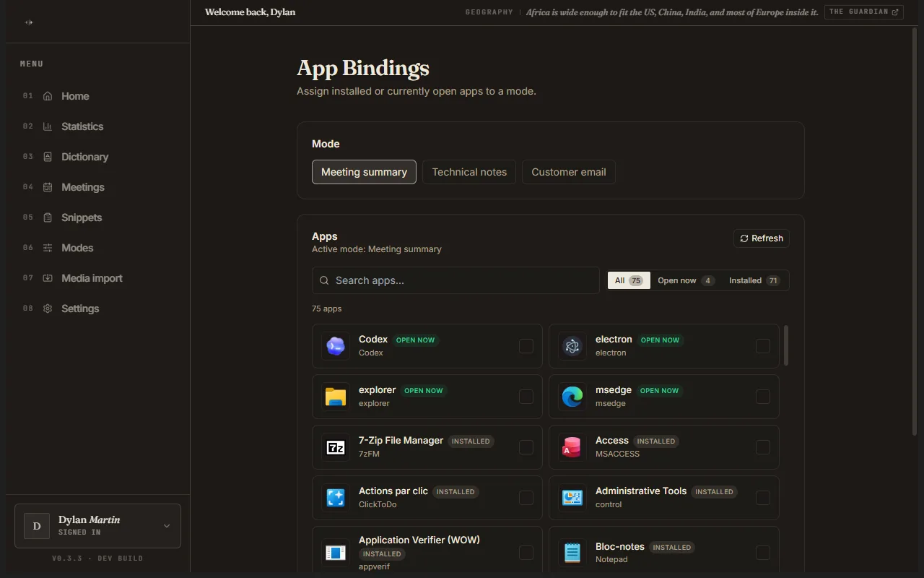
Task: Click the V0.3.3 DEV BUILD version text
Action: point(97,558)
